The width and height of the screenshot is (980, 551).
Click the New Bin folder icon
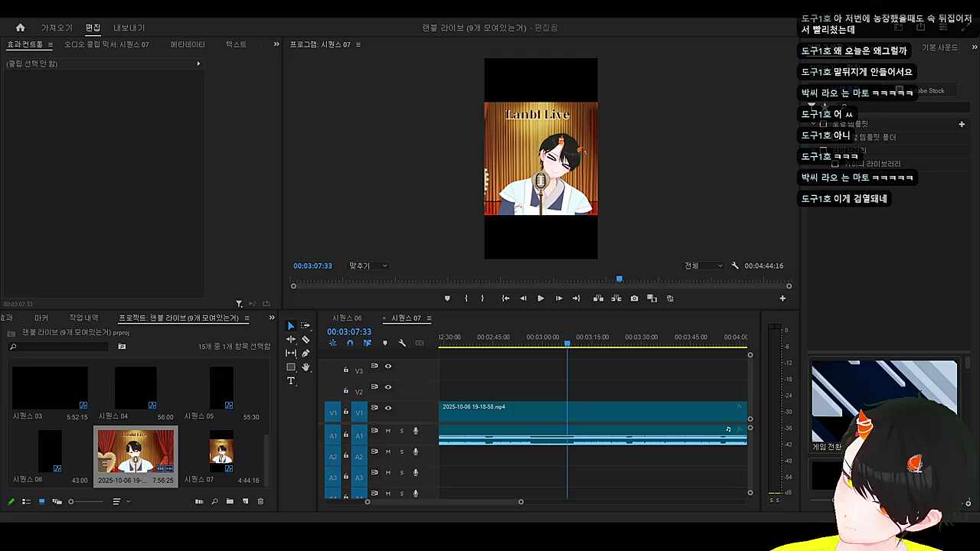pyautogui.click(x=230, y=502)
